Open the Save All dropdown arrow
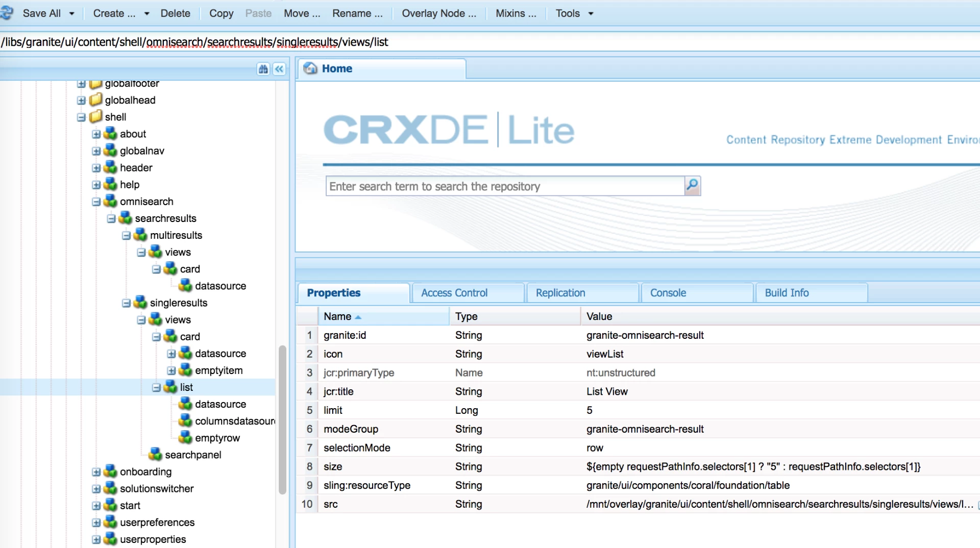Image resolution: width=980 pixels, height=548 pixels. tap(72, 14)
